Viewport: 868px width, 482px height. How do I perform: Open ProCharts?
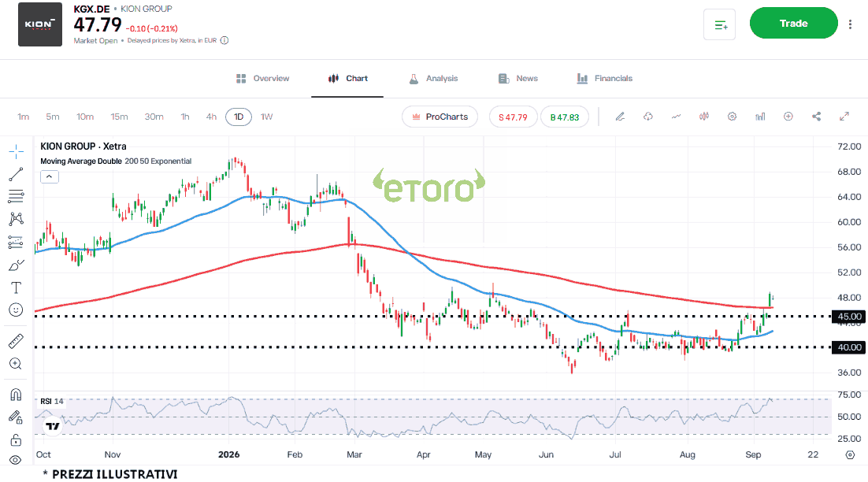pyautogui.click(x=440, y=117)
